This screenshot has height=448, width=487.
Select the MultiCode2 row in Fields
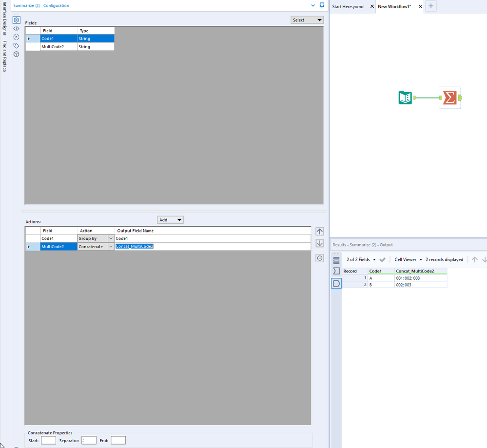coord(70,47)
